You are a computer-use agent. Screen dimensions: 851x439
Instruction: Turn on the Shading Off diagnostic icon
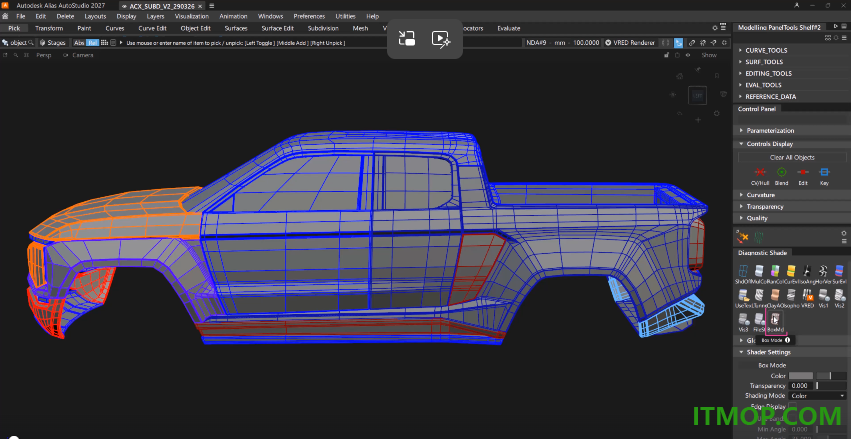tap(742, 271)
